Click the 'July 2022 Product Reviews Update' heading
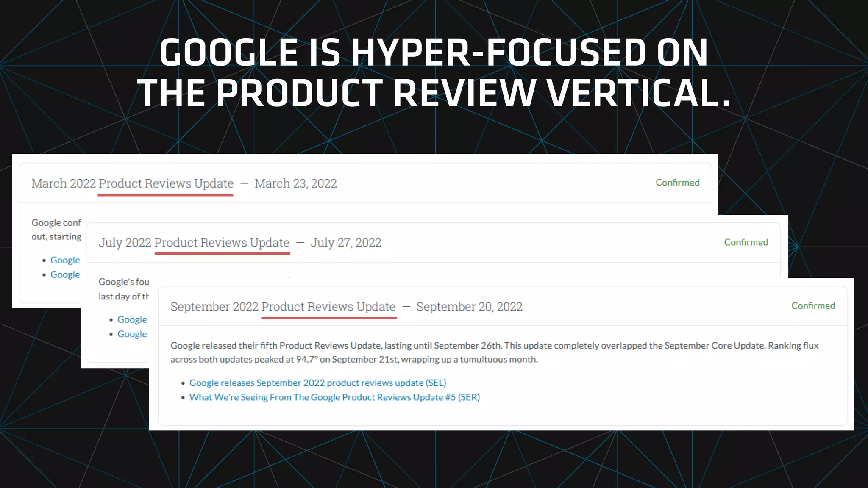Image resolution: width=868 pixels, height=488 pixels. (x=194, y=243)
